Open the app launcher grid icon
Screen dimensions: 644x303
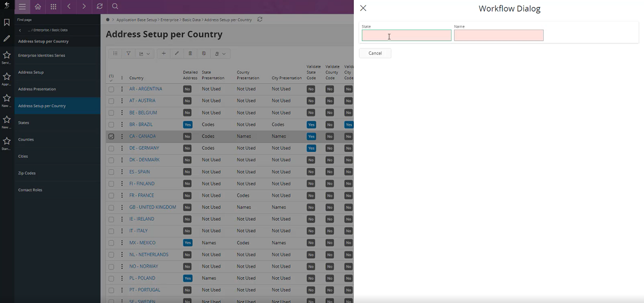(53, 7)
